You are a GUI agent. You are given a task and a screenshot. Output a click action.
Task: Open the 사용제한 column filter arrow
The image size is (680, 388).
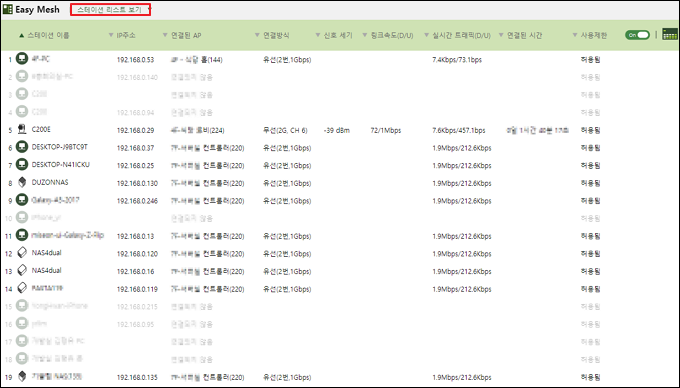click(575, 36)
